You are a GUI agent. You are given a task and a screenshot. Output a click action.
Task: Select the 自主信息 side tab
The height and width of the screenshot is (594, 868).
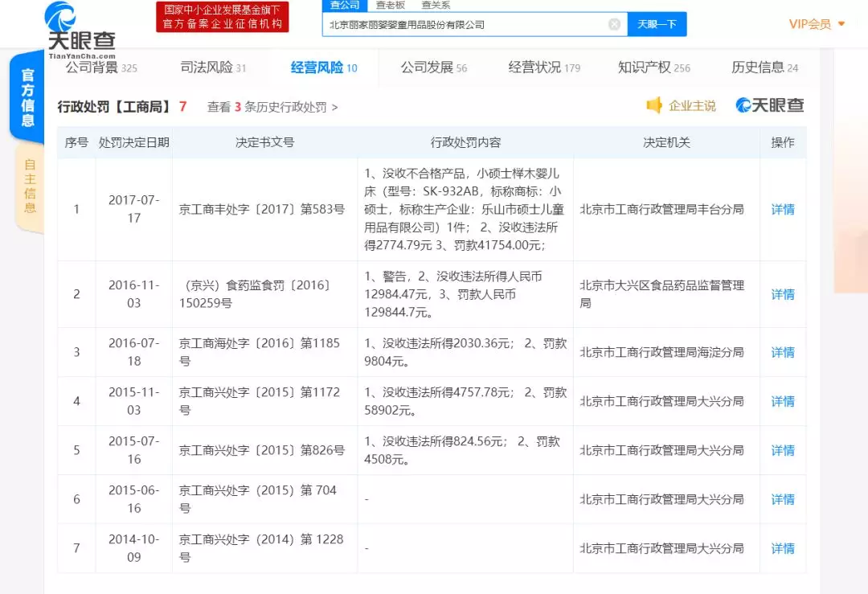tap(30, 186)
